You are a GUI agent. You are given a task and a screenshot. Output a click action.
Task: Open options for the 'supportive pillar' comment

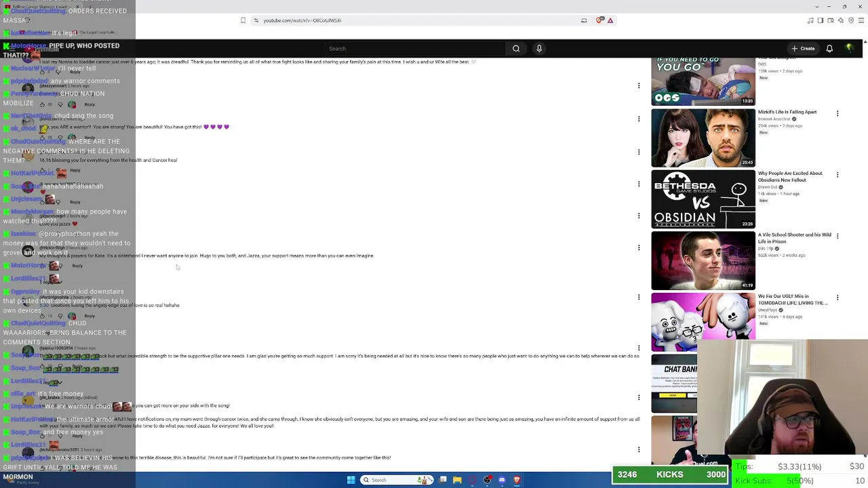pos(639,347)
